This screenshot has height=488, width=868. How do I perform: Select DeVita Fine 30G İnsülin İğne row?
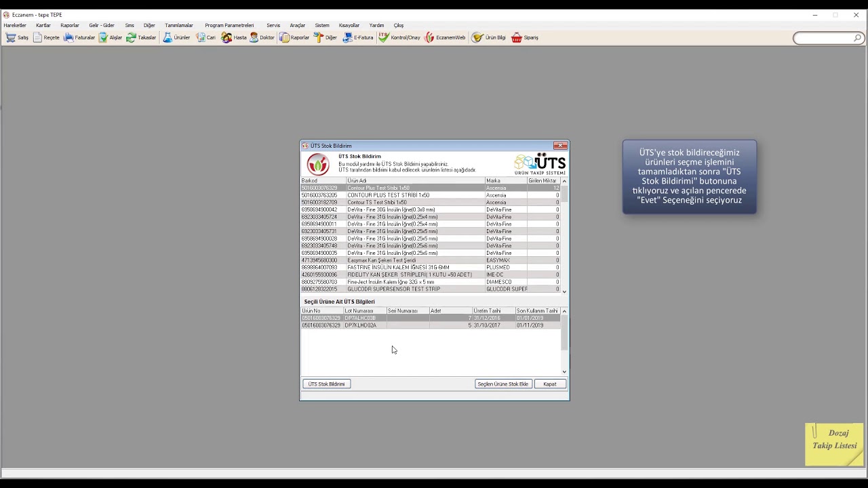(431, 210)
